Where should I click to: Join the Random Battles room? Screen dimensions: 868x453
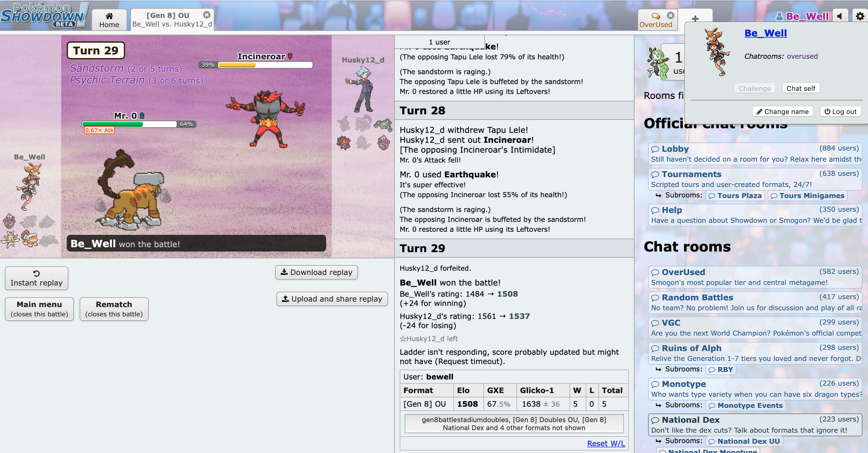click(x=755, y=302)
